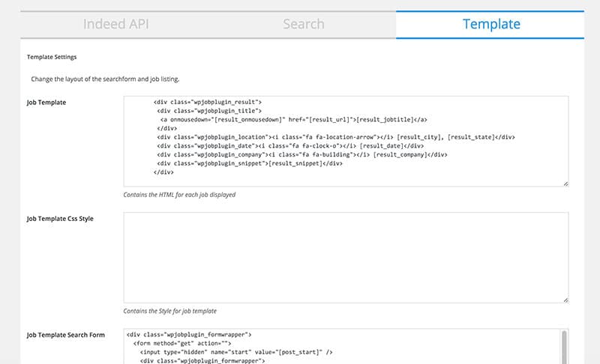Click the fa-location-arrow code line
The height and width of the screenshot is (364, 600).
(336, 137)
